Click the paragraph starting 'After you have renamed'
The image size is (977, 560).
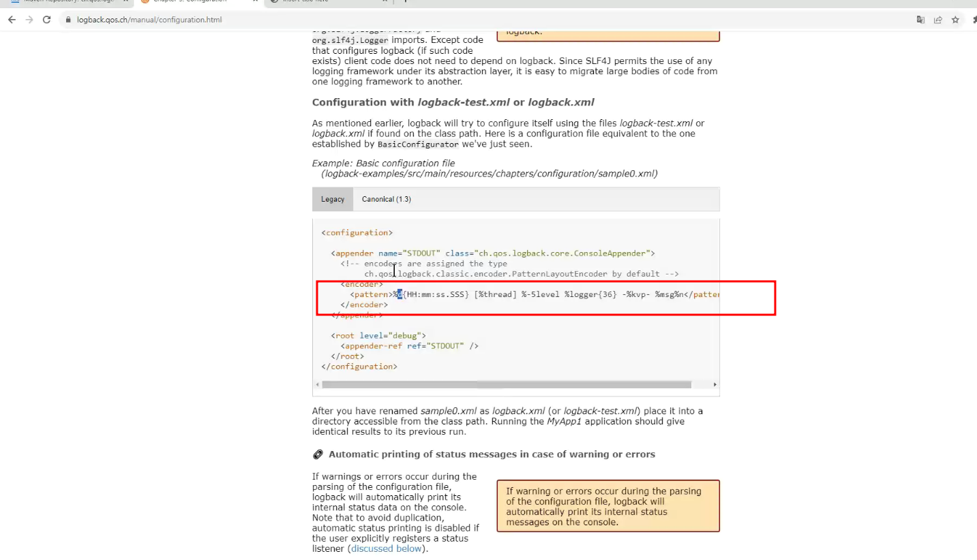(507, 421)
